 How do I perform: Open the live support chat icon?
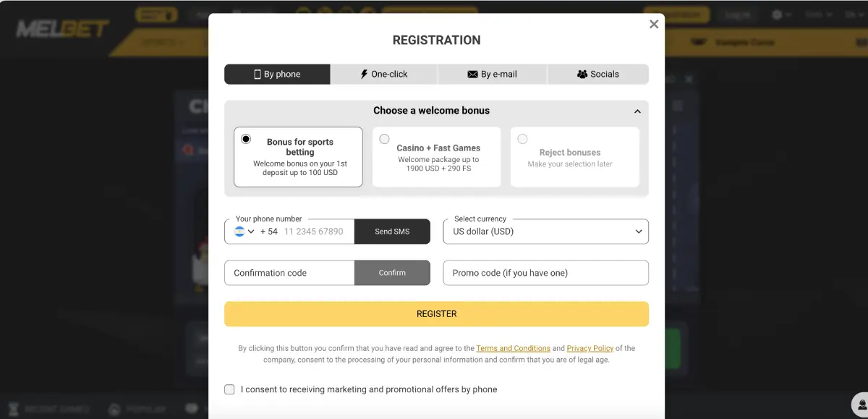861,404
